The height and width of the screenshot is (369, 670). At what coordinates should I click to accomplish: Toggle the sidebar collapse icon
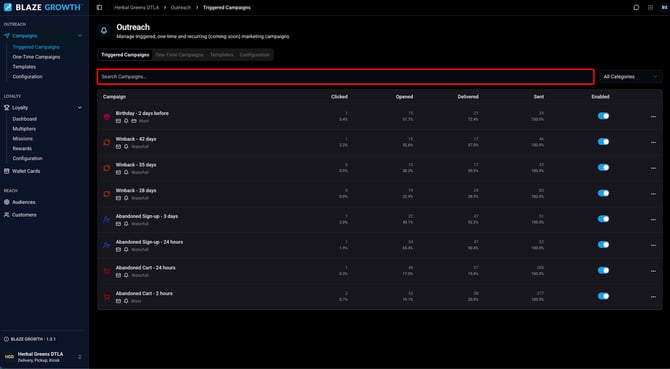(x=100, y=8)
